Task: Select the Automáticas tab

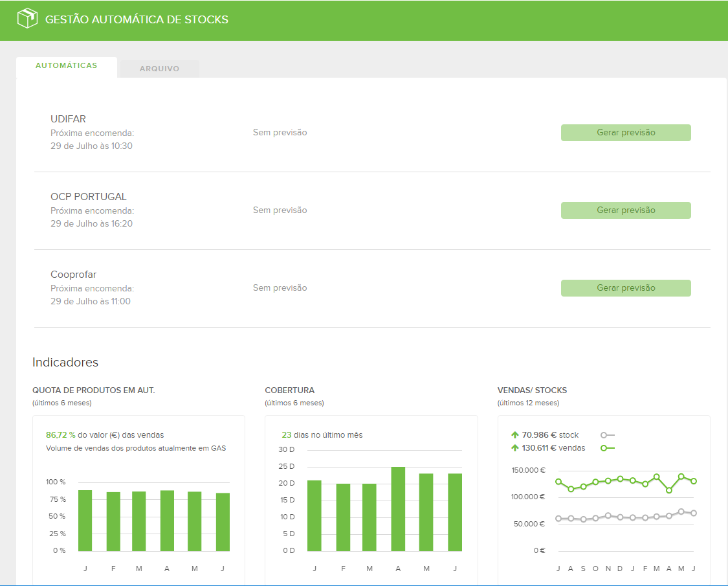Action: point(66,66)
